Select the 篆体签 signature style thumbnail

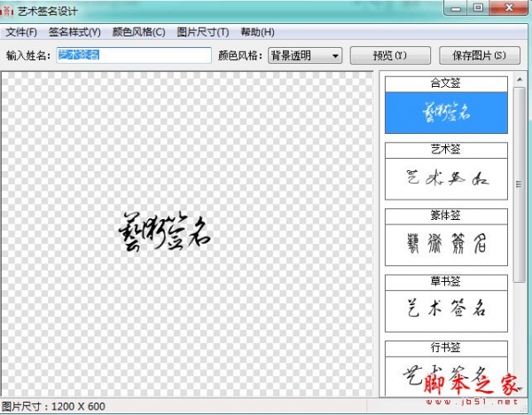[446, 244]
